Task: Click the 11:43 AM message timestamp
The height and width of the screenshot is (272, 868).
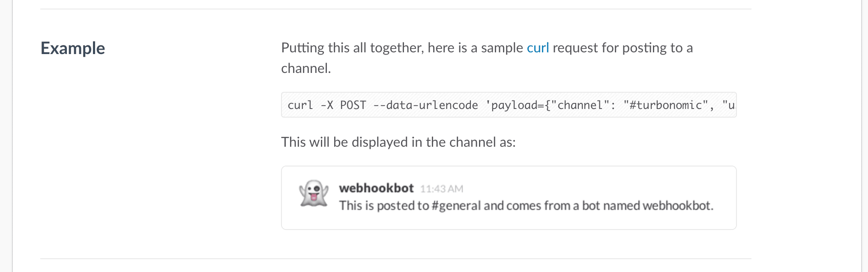Action: [x=441, y=189]
